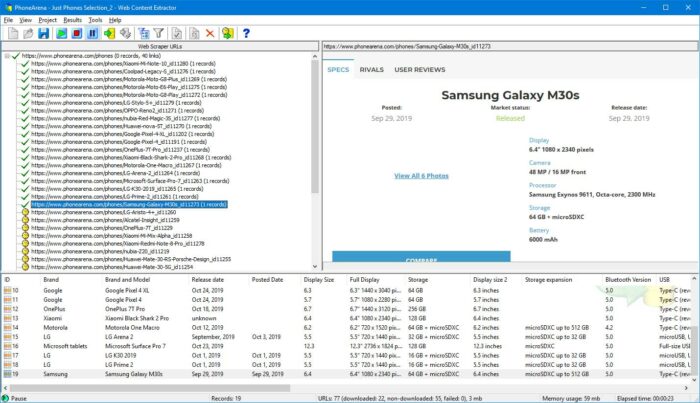Click the Pause toolbar icon
The image size is (700, 403).
pyautogui.click(x=92, y=33)
